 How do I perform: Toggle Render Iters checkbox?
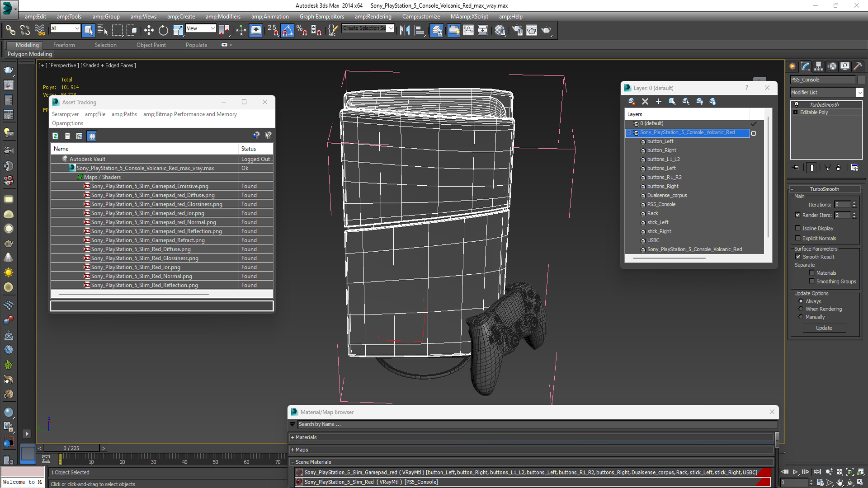coord(797,215)
